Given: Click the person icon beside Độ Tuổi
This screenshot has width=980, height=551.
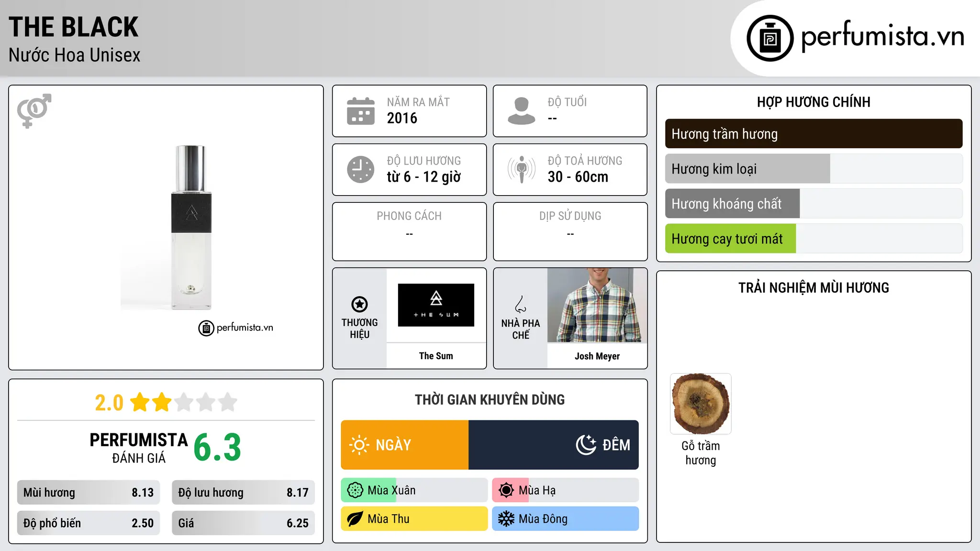Looking at the screenshot, I should click(x=522, y=111).
